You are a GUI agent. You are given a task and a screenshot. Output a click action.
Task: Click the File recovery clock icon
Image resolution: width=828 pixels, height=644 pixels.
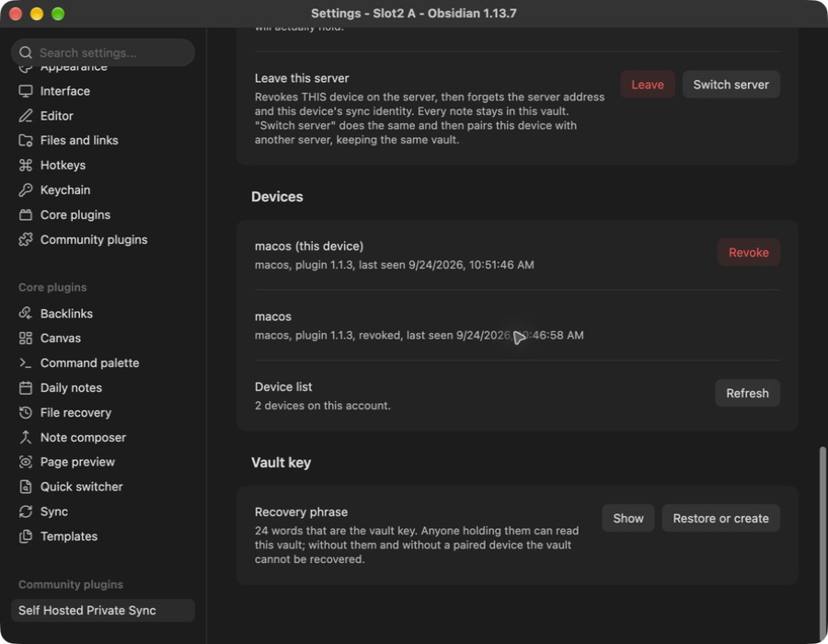click(26, 412)
